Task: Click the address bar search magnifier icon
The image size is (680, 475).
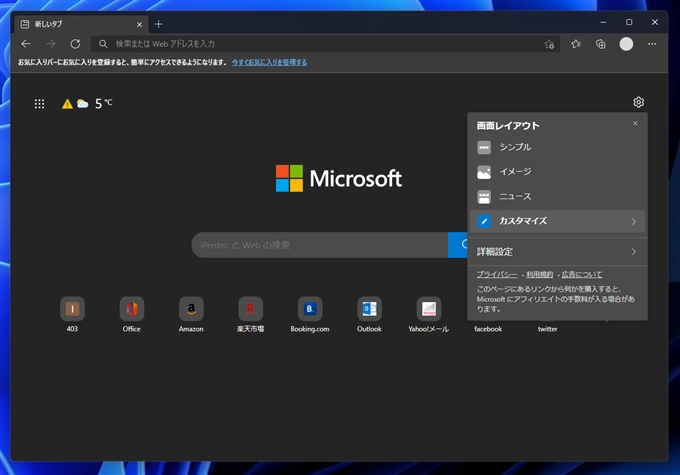Action: pyautogui.click(x=103, y=44)
